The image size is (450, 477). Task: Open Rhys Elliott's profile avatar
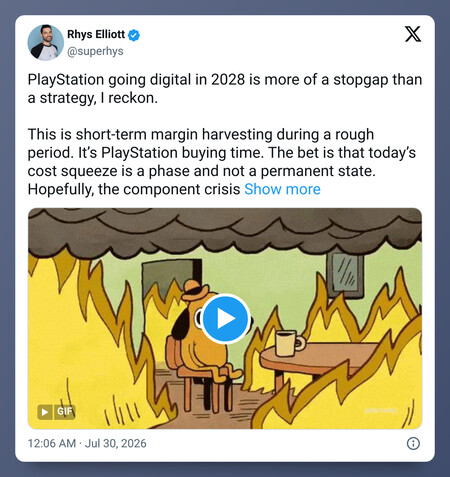46,42
